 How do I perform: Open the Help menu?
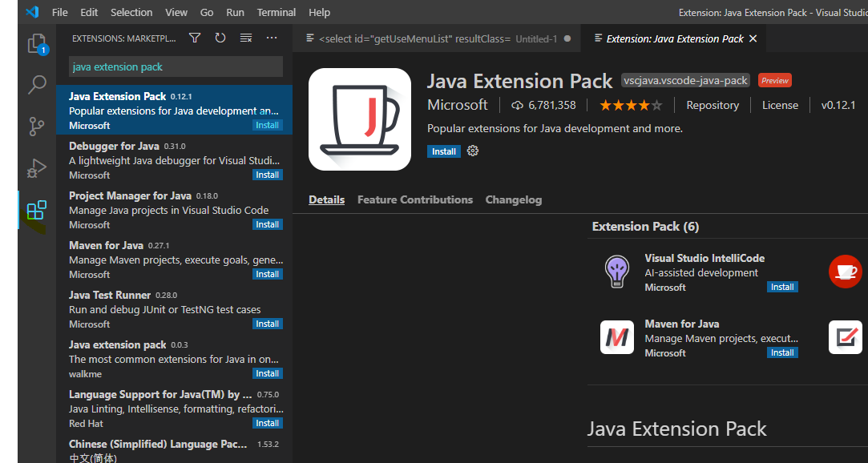tap(320, 12)
